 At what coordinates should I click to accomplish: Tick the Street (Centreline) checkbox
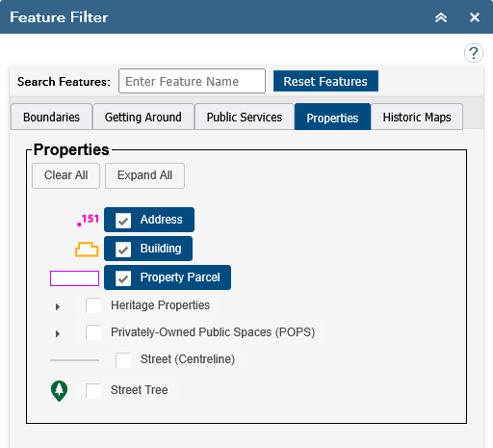(x=123, y=360)
